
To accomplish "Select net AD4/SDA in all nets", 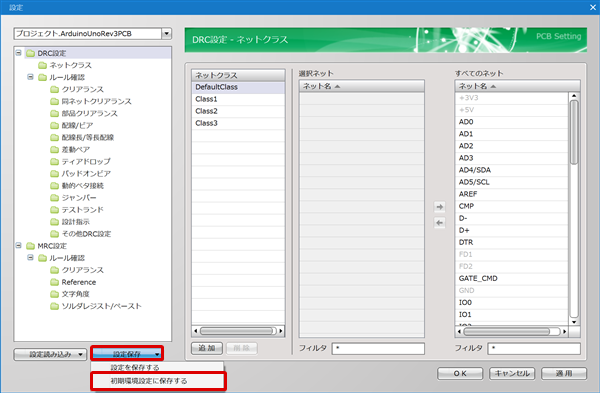I will pos(512,170).
